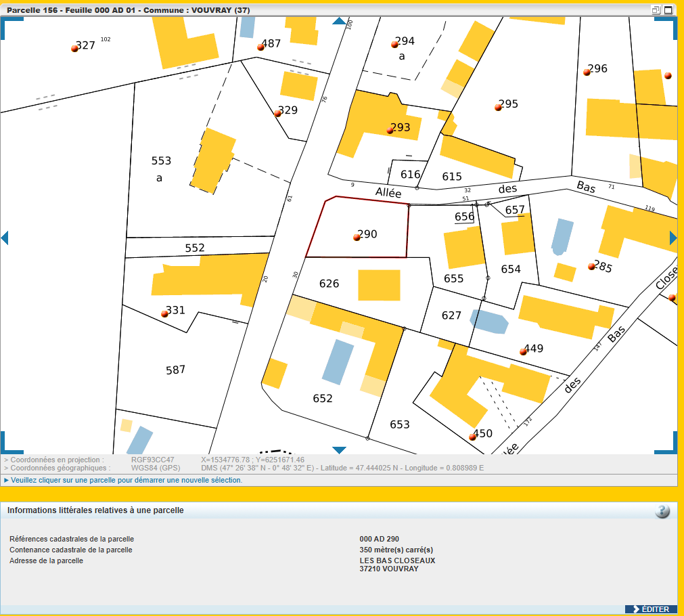Click the marker for parcel 449
The image size is (684, 616).
(523, 352)
